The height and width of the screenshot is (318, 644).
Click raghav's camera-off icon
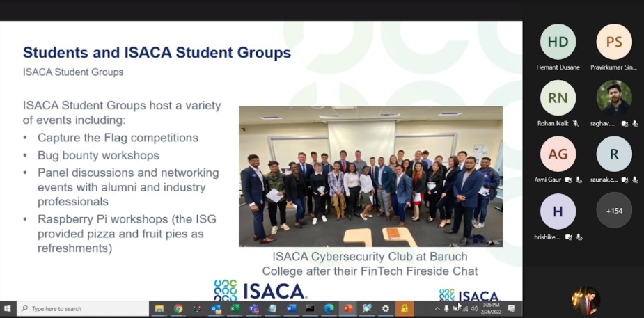coord(625,123)
